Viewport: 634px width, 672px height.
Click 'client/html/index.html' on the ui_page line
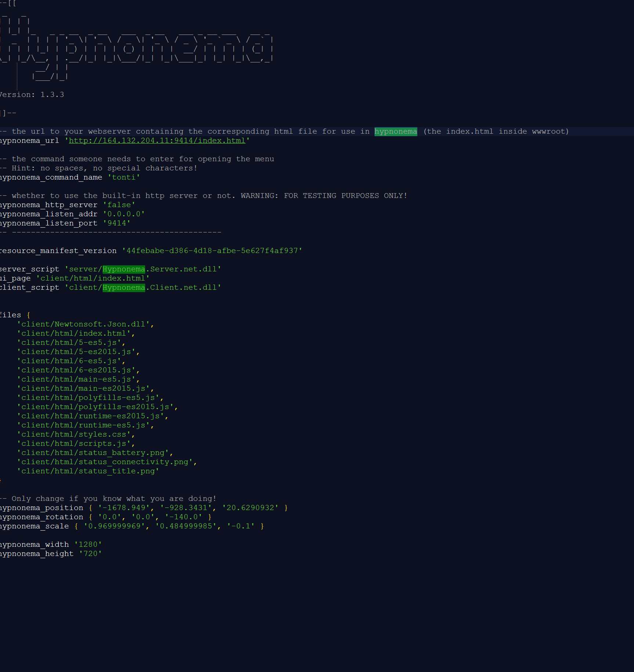click(x=93, y=278)
